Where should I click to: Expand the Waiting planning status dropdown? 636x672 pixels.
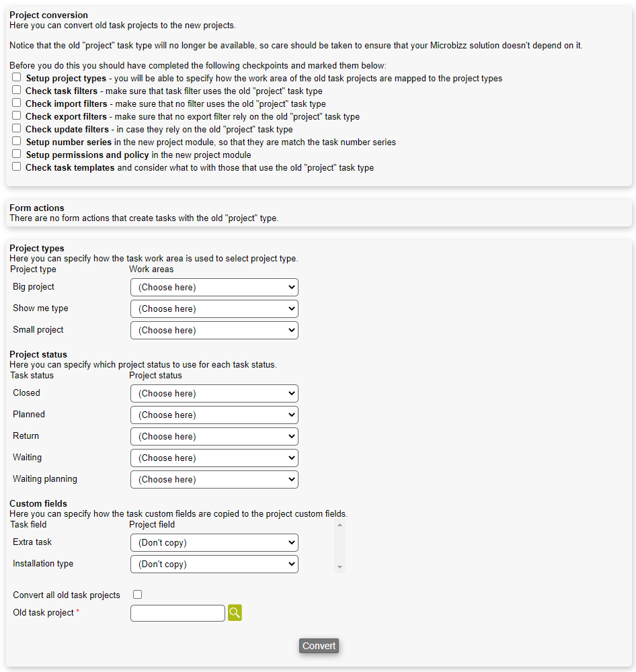(x=214, y=480)
